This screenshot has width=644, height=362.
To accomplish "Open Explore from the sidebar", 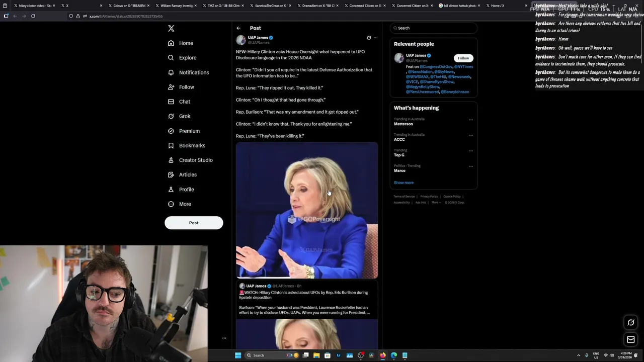I will pos(182,58).
